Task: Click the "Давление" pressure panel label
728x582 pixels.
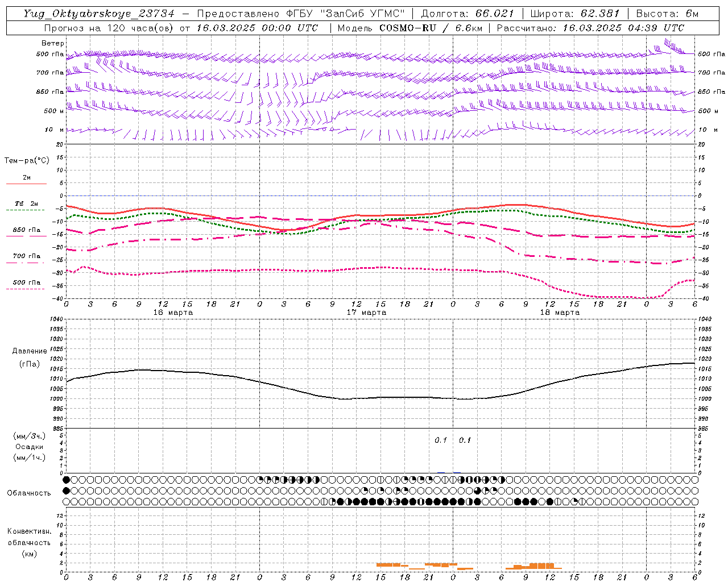Action: (30, 351)
